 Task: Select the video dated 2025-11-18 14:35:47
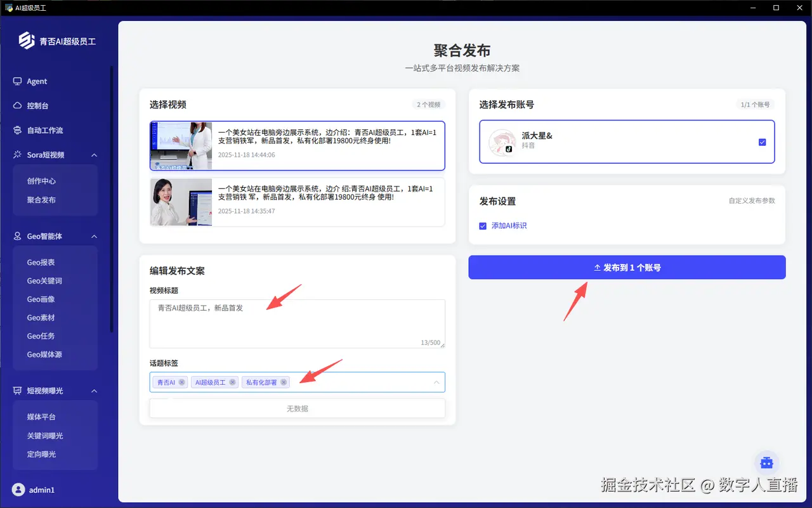pos(298,202)
